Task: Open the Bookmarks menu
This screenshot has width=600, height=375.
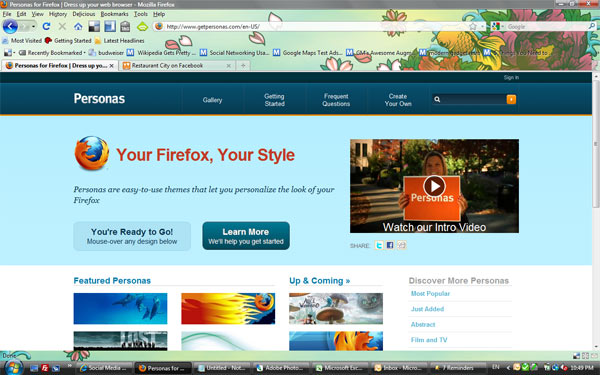Action: [x=114, y=14]
